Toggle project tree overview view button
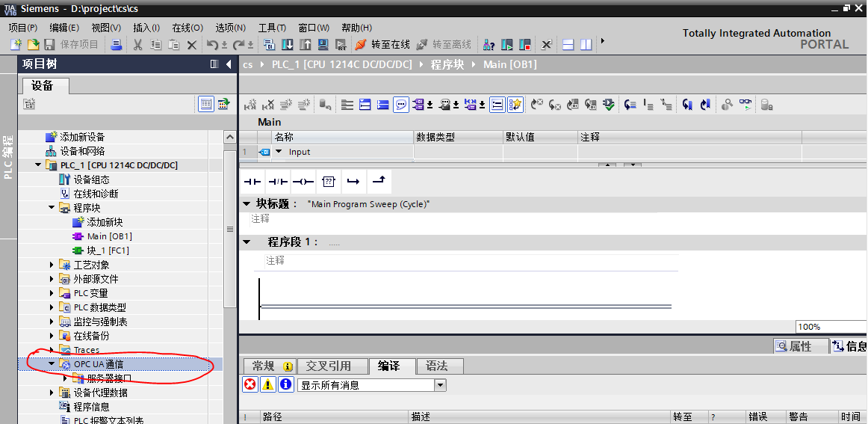 coord(206,104)
